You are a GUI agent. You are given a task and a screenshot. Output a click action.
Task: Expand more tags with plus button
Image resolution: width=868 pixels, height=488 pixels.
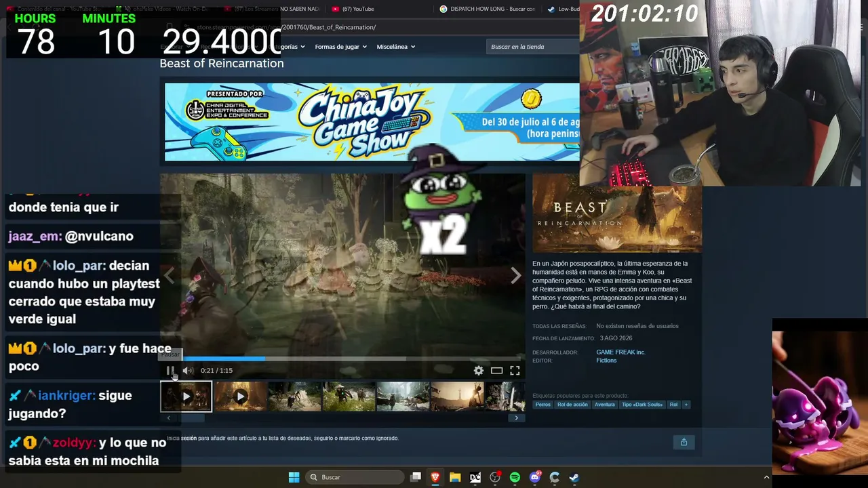686,405
